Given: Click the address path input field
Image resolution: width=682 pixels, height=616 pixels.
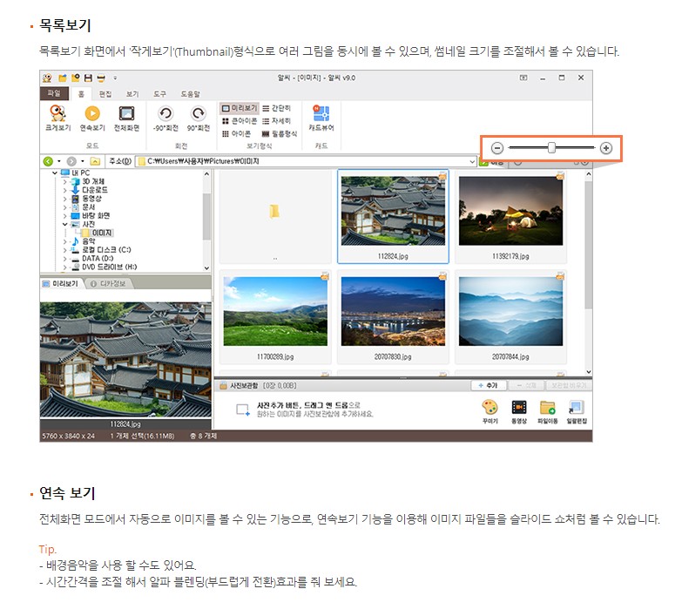Looking at the screenshot, I should click(305, 161).
